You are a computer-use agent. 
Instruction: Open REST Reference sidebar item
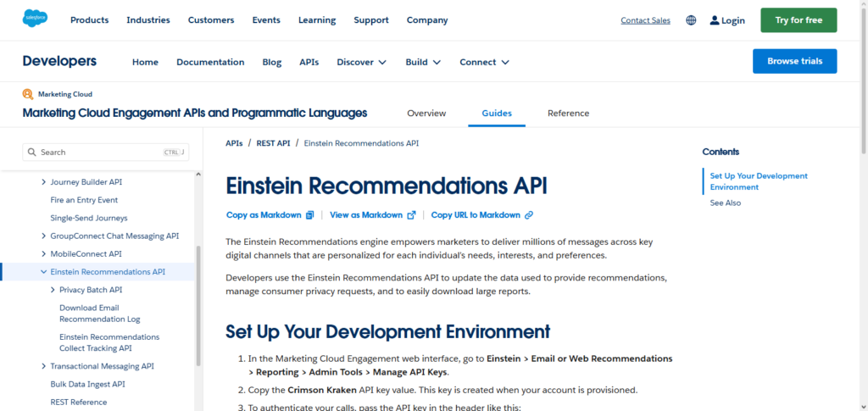point(79,403)
